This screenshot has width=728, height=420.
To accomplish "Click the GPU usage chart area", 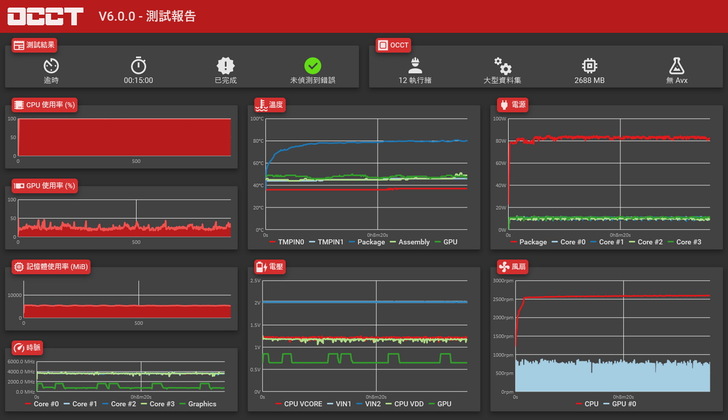I will pyautogui.click(x=124, y=218).
